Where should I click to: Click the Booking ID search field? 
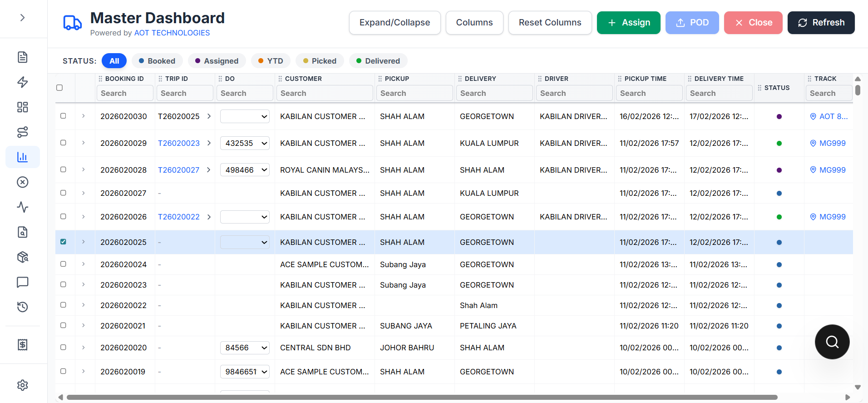pyautogui.click(x=125, y=93)
